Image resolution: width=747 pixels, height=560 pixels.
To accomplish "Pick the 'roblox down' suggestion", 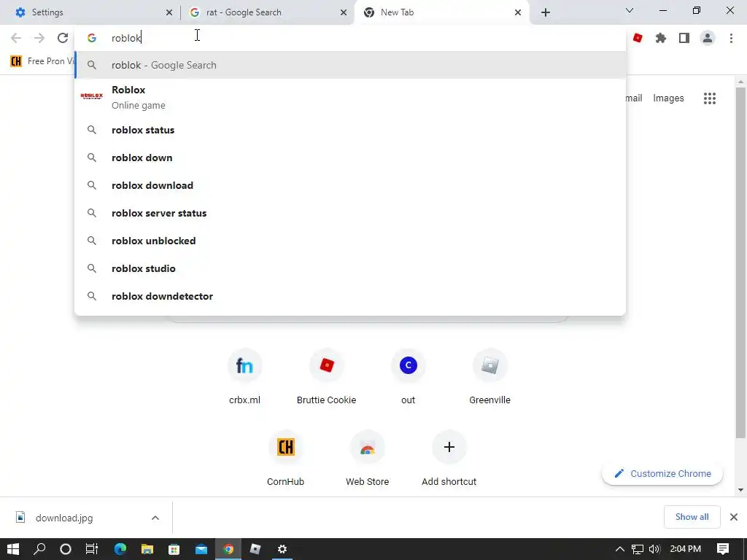I will point(350,157).
